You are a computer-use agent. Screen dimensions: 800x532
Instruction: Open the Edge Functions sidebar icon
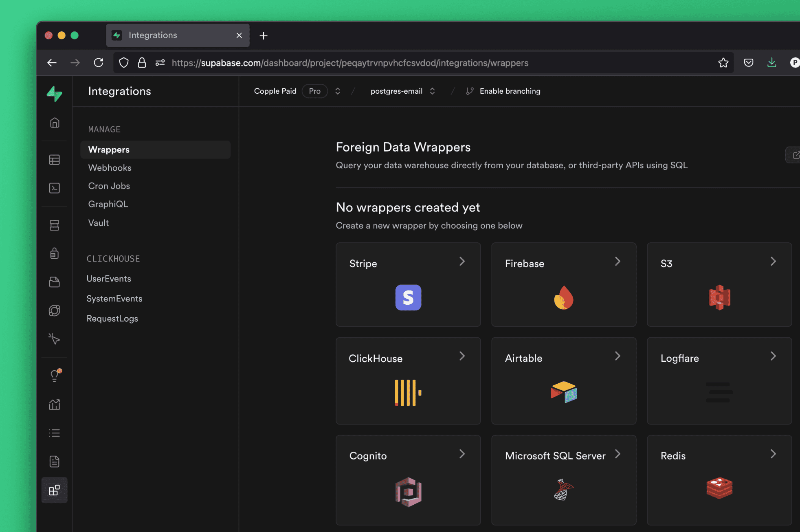click(x=55, y=310)
